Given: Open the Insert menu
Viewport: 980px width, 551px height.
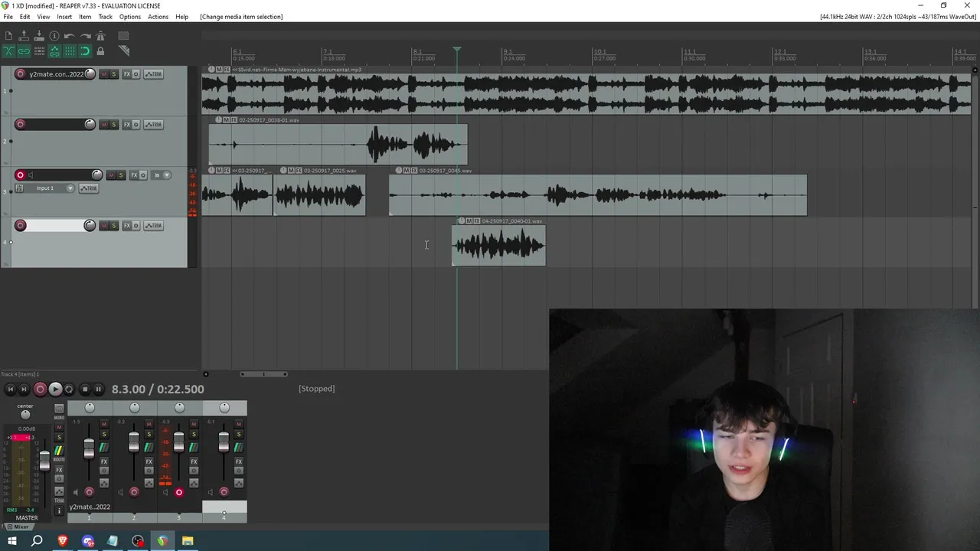Looking at the screenshot, I should coord(64,17).
